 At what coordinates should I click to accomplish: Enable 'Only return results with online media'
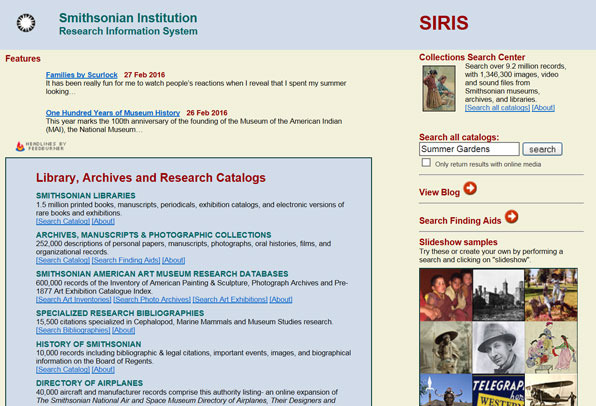[426, 163]
